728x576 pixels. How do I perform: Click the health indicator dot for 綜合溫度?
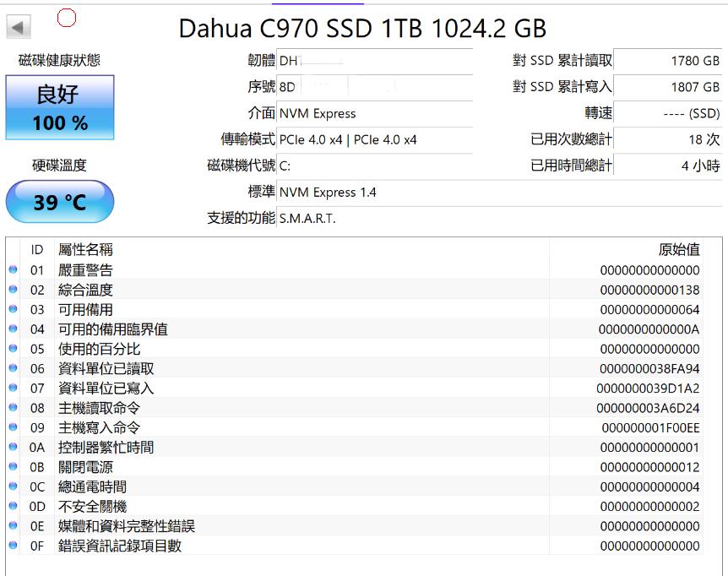[10, 289]
